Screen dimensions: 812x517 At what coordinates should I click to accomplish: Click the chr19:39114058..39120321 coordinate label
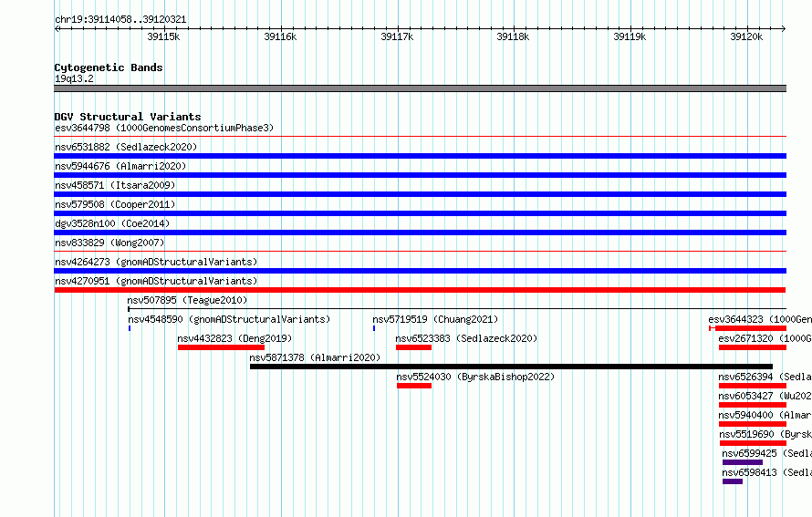point(120,19)
